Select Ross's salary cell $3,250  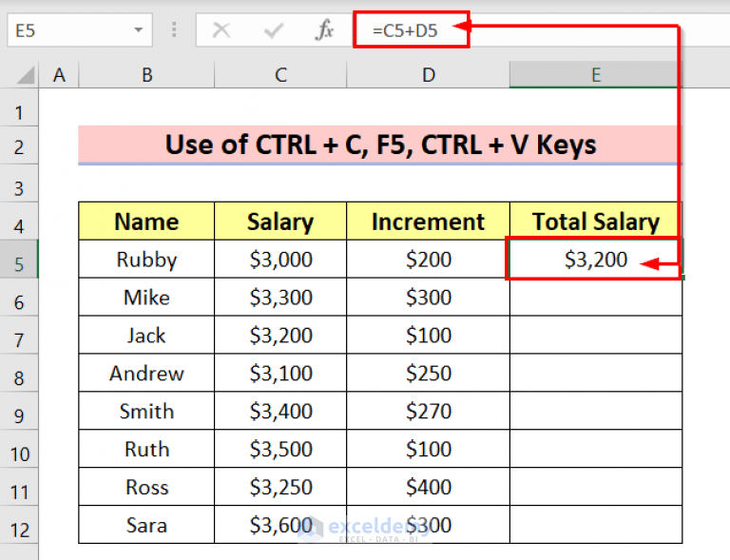tap(280, 487)
